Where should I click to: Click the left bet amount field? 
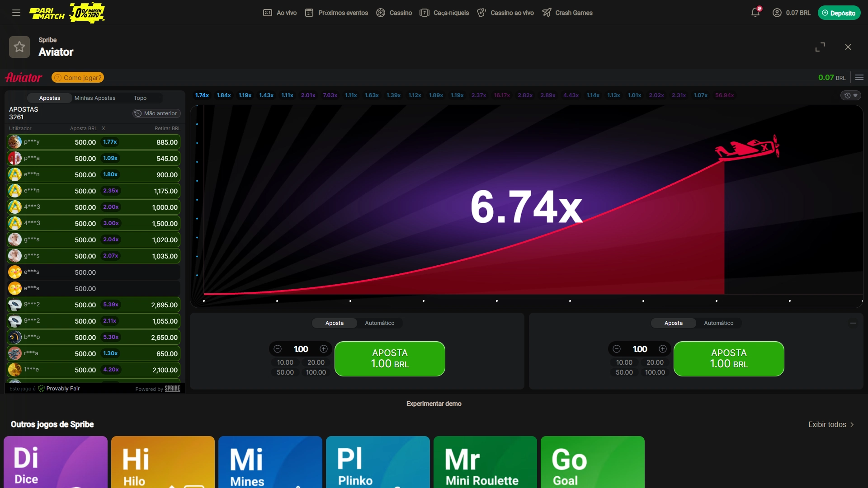click(301, 349)
